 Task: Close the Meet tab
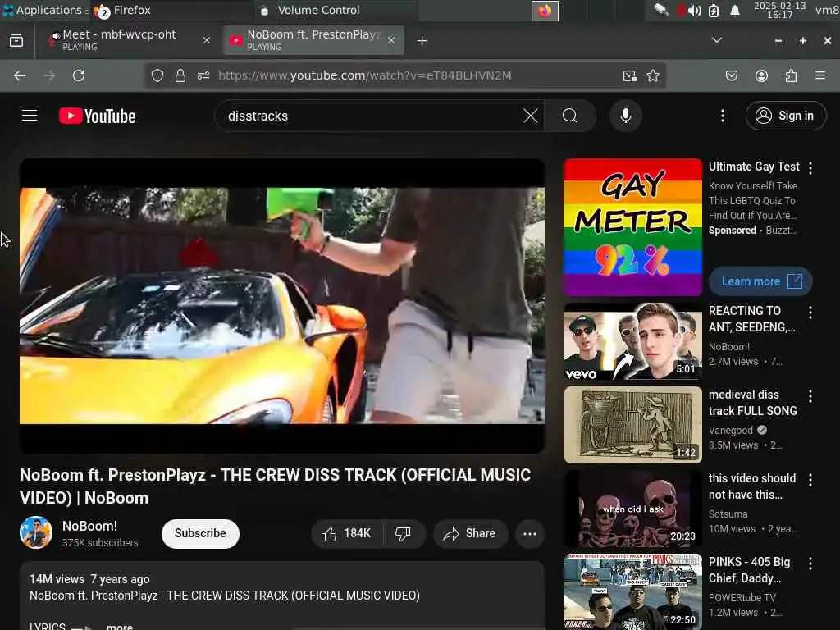pos(206,40)
